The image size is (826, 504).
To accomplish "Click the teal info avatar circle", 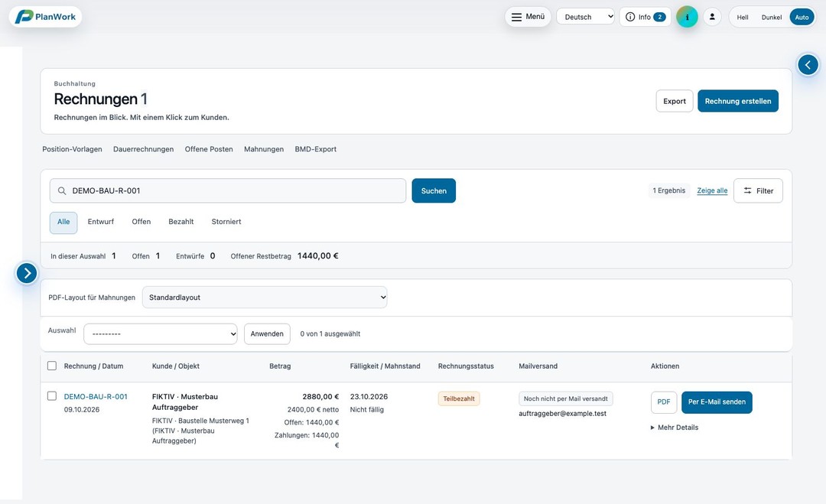I will (x=687, y=17).
